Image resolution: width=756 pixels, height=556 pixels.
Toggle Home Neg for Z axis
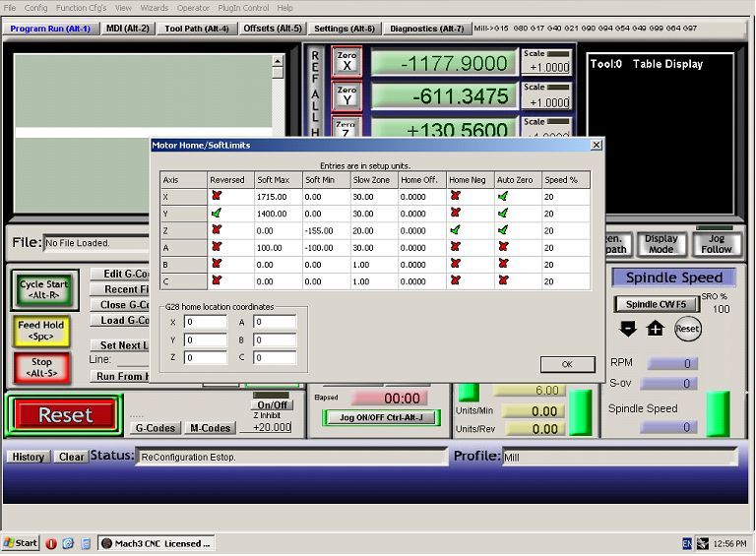point(455,230)
